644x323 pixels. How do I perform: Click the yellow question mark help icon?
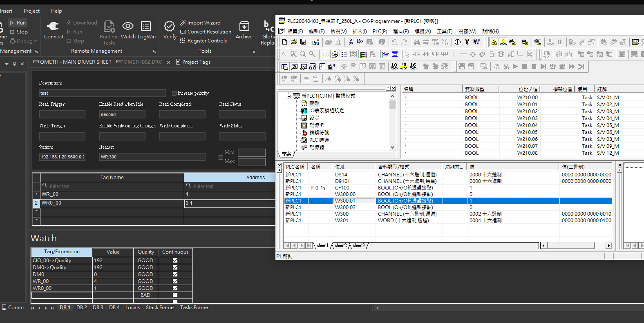pos(467,42)
